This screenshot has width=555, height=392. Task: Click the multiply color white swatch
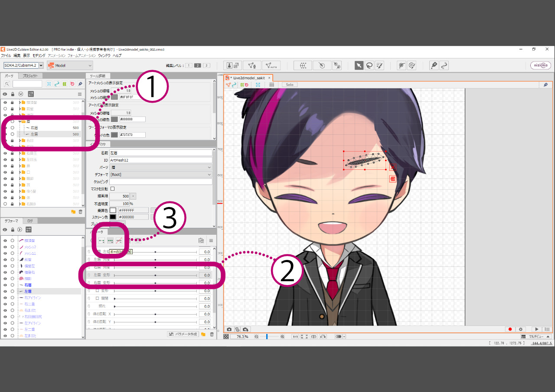(x=113, y=210)
